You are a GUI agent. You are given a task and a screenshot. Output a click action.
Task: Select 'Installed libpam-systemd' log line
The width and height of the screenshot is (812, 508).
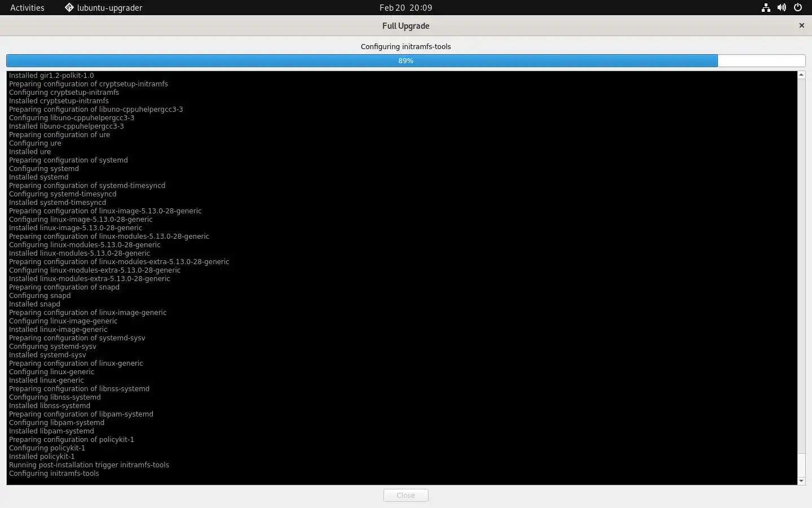pos(51,431)
